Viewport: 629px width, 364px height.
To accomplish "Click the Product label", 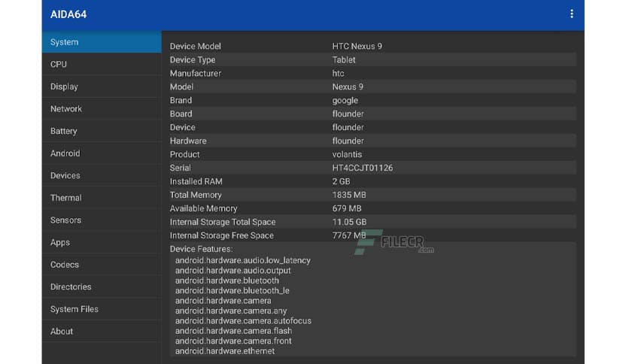I will 184,154.
